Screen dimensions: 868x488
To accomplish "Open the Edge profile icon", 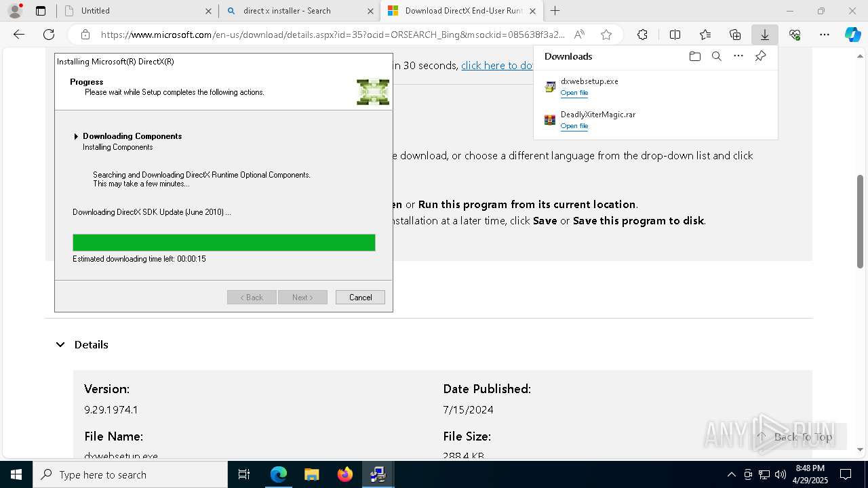I will pyautogui.click(x=14, y=11).
